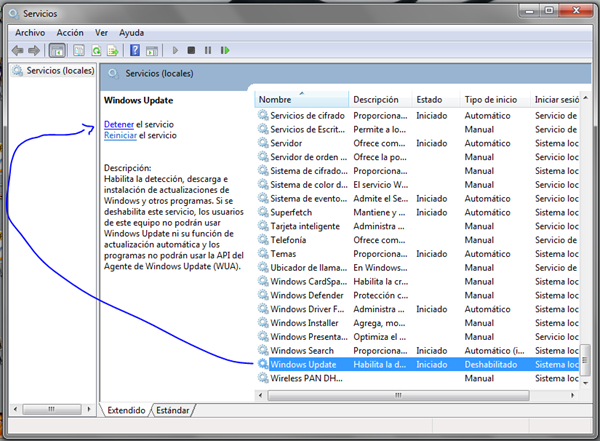Image resolution: width=600 pixels, height=441 pixels.
Task: Open the Acción menu
Action: [x=69, y=32]
